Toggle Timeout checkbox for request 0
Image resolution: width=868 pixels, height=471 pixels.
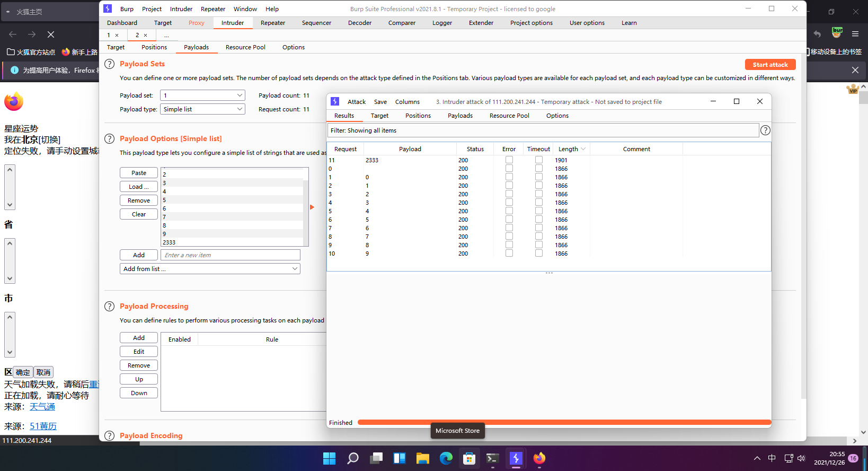point(539,168)
